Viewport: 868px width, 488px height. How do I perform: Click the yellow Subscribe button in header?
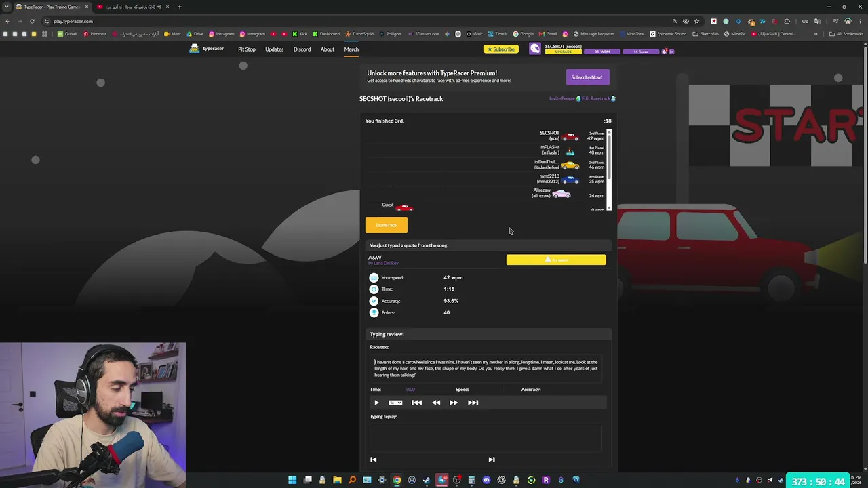pos(501,49)
